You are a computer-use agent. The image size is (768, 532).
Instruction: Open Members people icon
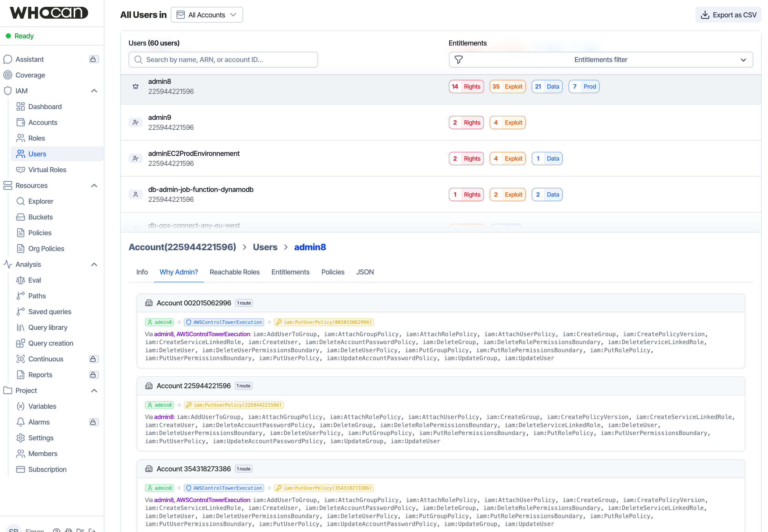coord(21,454)
